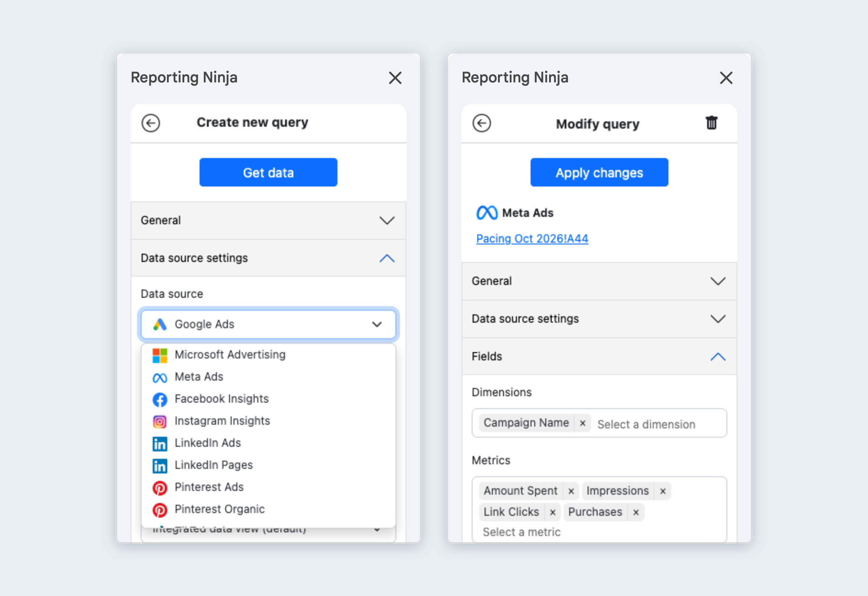Collapse Data source settings in Create new query
Image resolution: width=868 pixels, height=596 pixels.
(268, 258)
